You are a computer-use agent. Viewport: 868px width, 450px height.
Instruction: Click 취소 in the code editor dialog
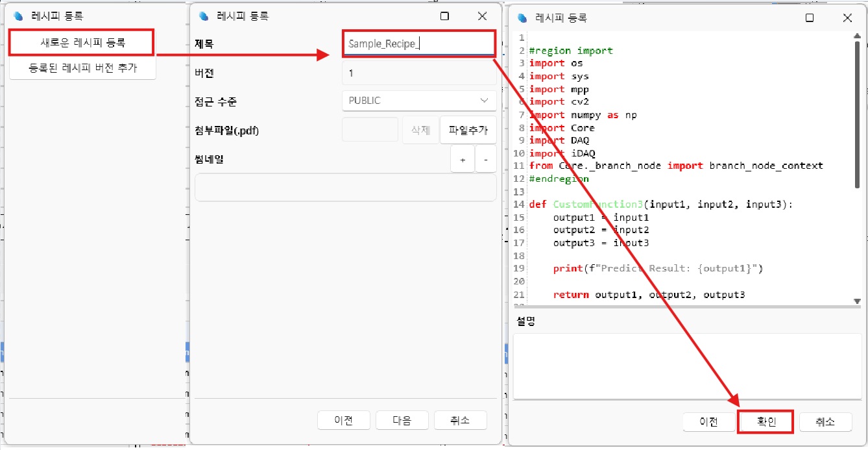point(825,422)
